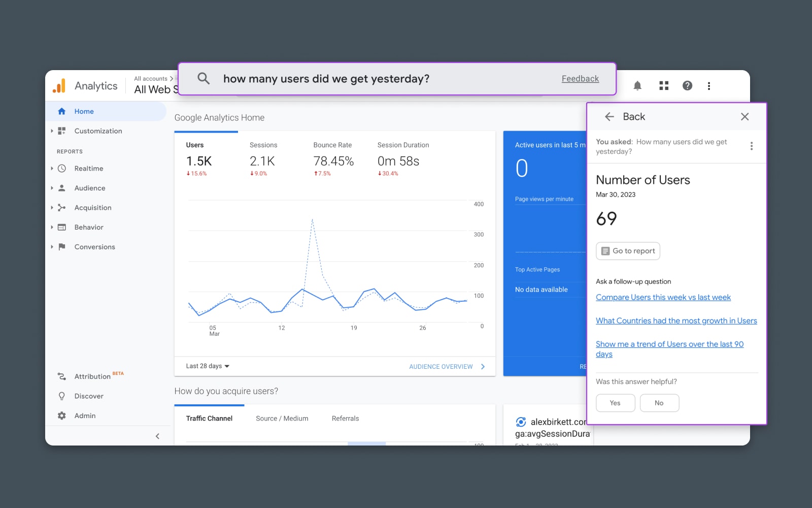Select the Bounce Rate metric tab

(x=333, y=159)
